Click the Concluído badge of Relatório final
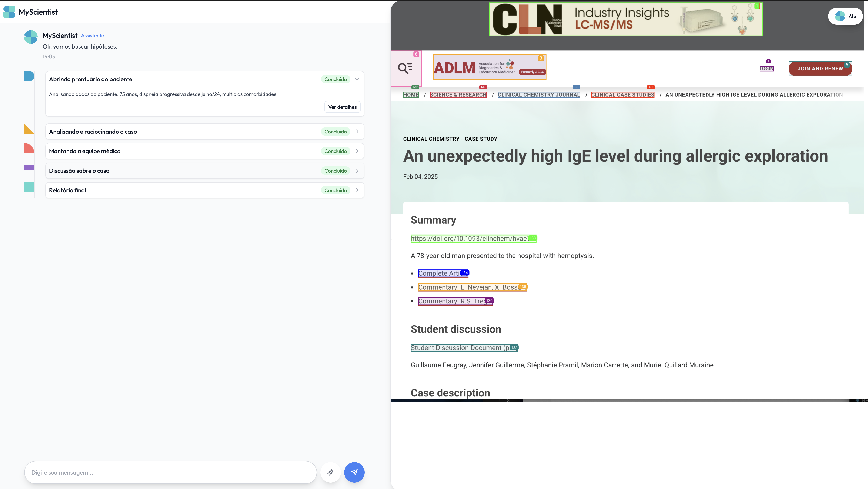 [335, 190]
